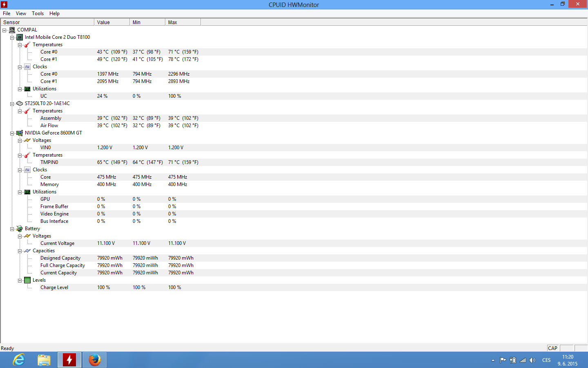Click the battery power tray icon
This screenshot has width=588, height=368.
[513, 360]
